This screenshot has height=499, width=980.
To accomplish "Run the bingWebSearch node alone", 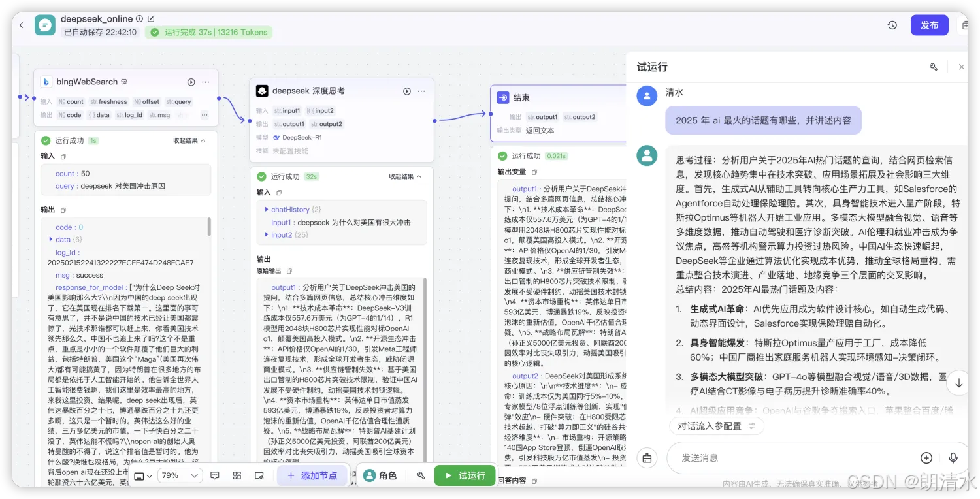I will [191, 82].
